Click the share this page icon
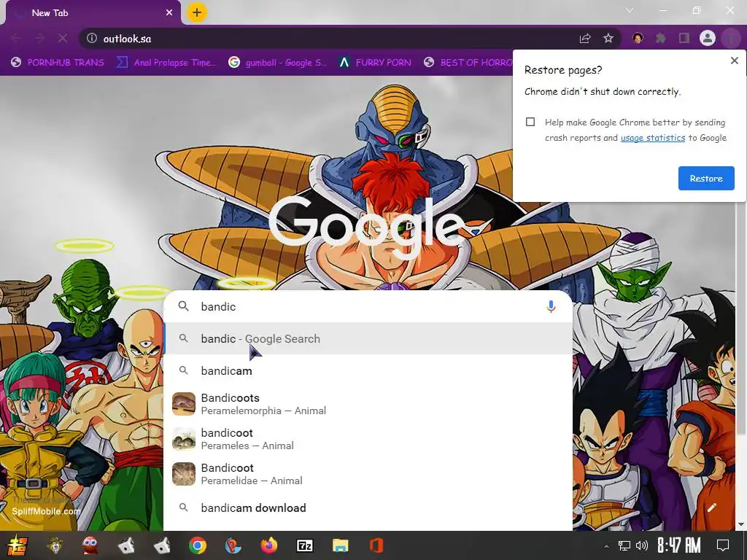The height and width of the screenshot is (560, 747). (585, 38)
